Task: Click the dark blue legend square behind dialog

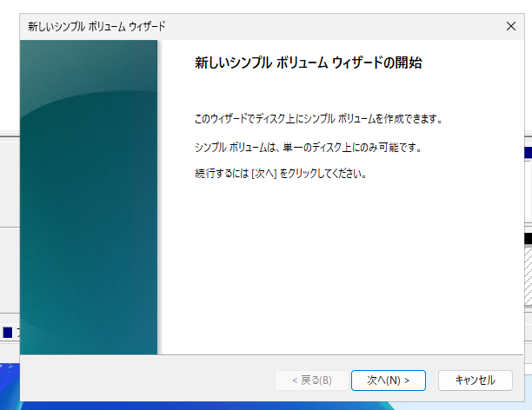Action: tap(8, 332)
